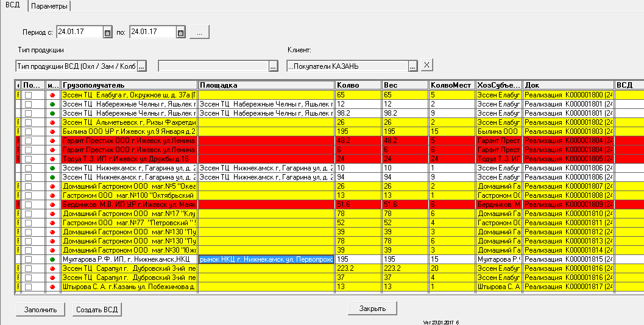Click red status dot in K000001814 row
Image resolution: width=644 pixels, height=325 pixels.
52,250
